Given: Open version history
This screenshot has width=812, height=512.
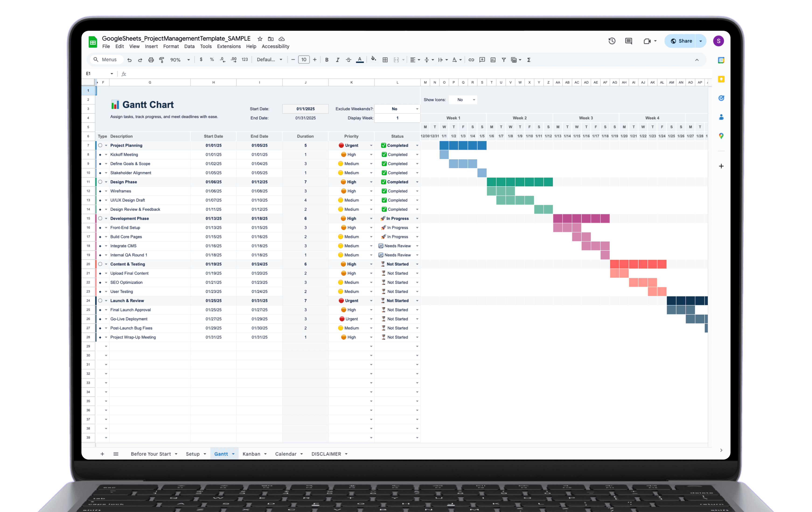Looking at the screenshot, I should point(612,41).
